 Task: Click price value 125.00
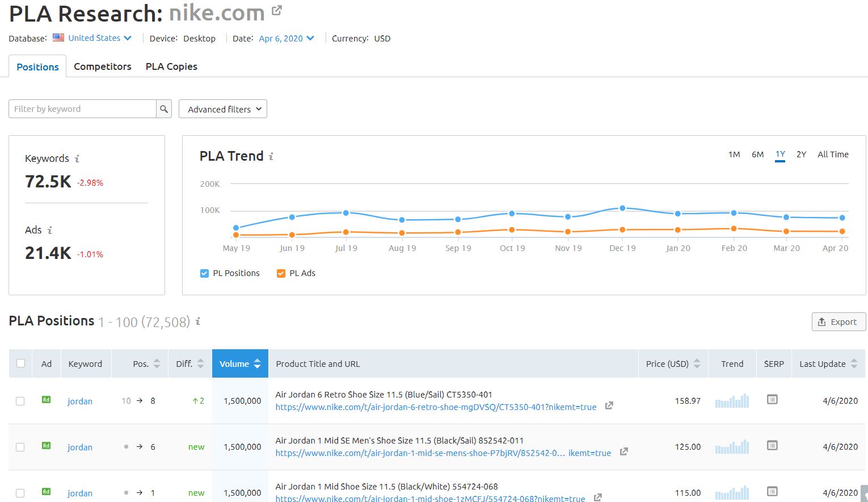pos(688,447)
